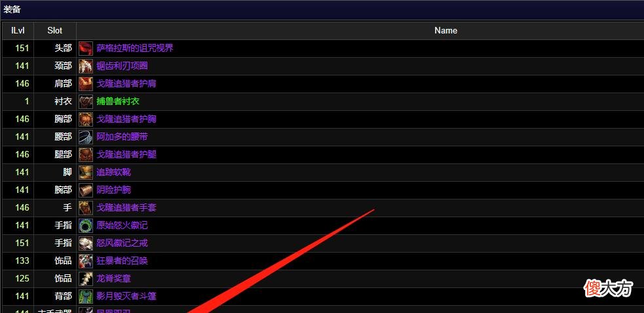
Task: Open the 戈隆追猎者护肩 item link
Action: 126,83
